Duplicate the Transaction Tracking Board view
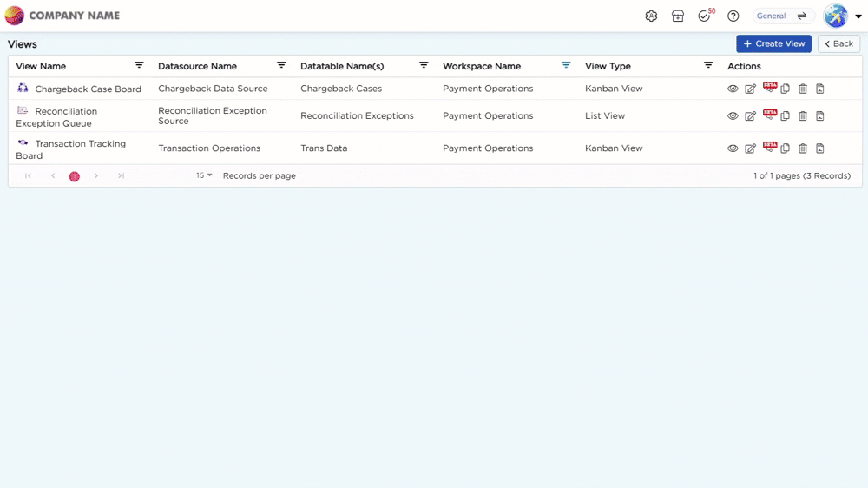868x488 pixels. coord(785,148)
